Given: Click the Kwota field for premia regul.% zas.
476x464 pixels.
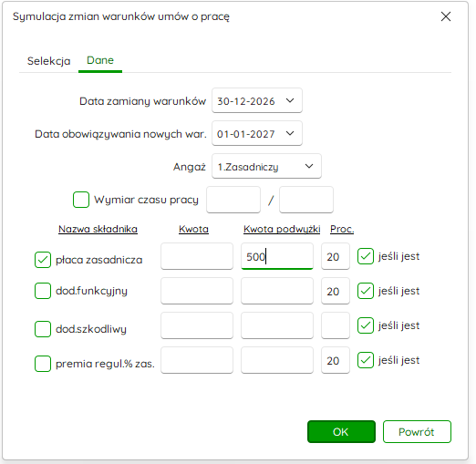Looking at the screenshot, I should click(197, 360).
